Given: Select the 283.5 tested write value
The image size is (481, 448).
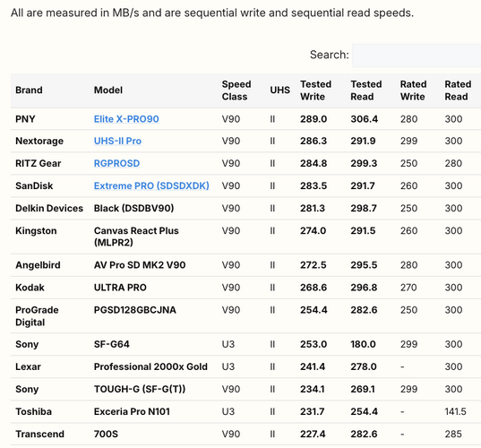Looking at the screenshot, I should [314, 185].
